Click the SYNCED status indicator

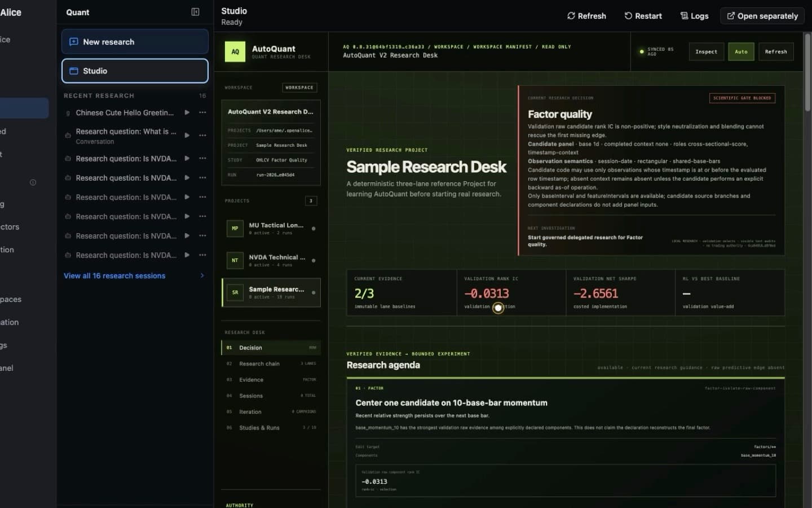[x=656, y=51]
